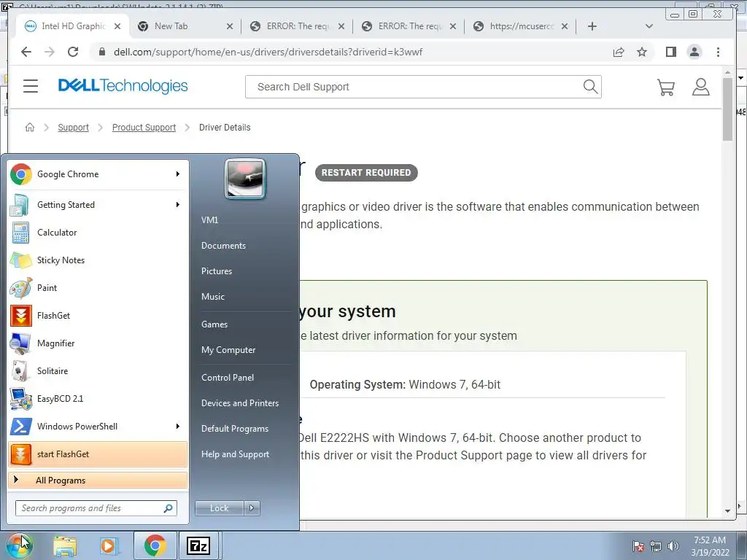Open Dell hamburger menu
This screenshot has height=560, width=747.
(31, 86)
